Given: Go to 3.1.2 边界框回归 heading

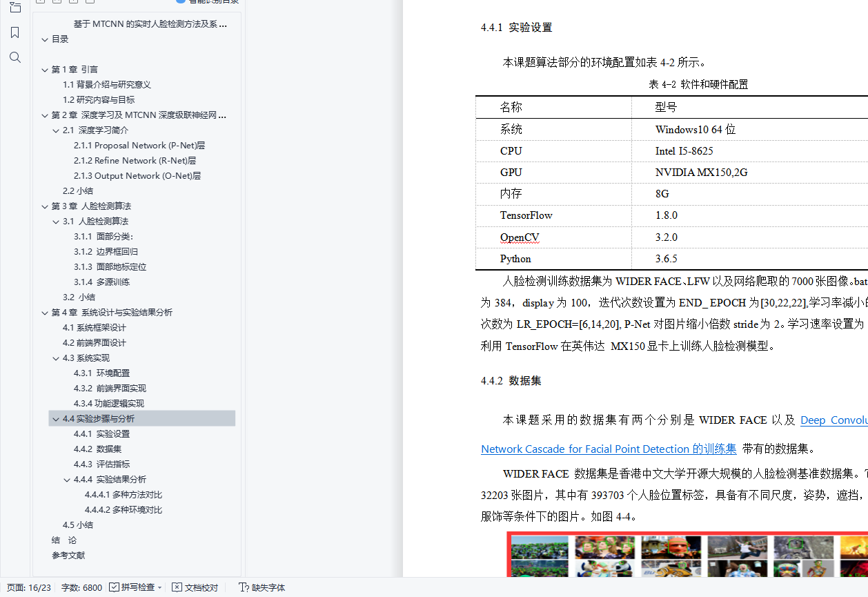Looking at the screenshot, I should (106, 252).
